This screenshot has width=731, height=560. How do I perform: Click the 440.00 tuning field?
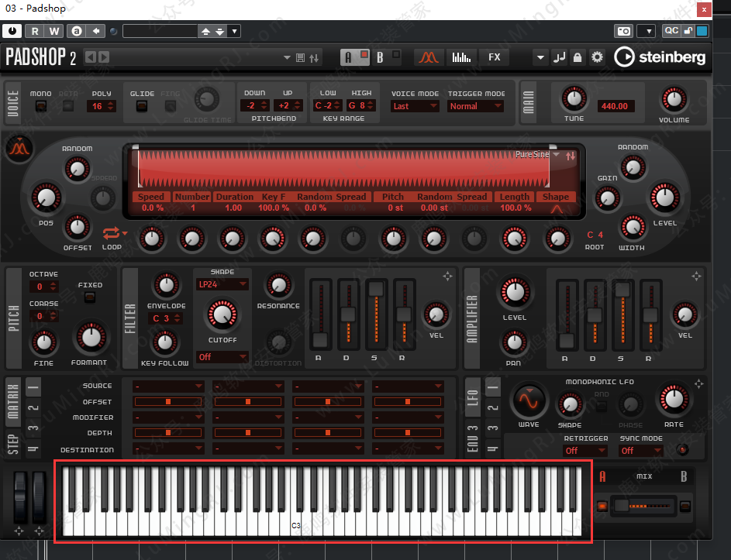[x=615, y=106]
